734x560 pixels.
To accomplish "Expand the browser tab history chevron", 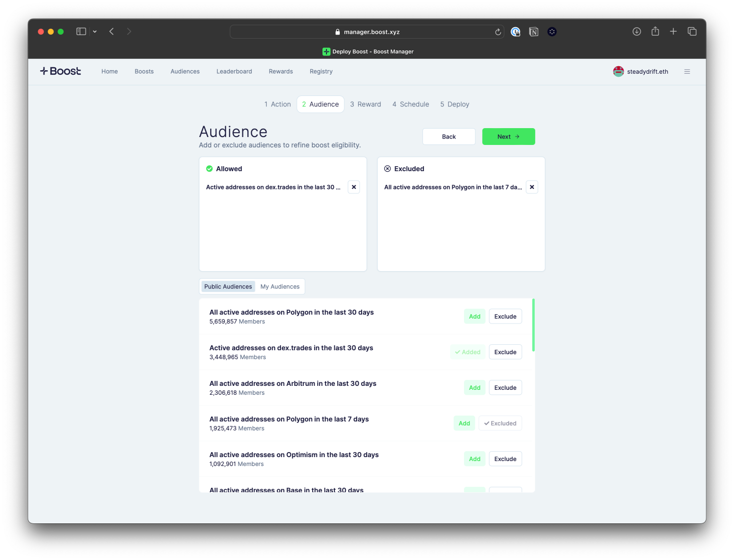I will point(95,31).
